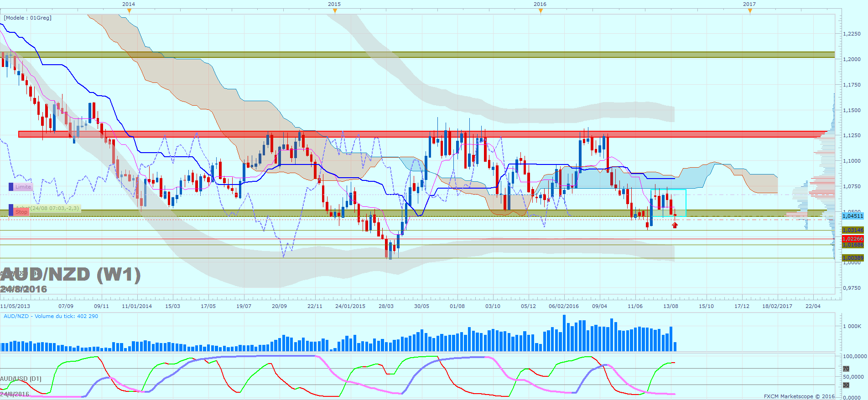Click the 1,03146 price level tag
The width and height of the screenshot is (868, 400).
coord(852,230)
